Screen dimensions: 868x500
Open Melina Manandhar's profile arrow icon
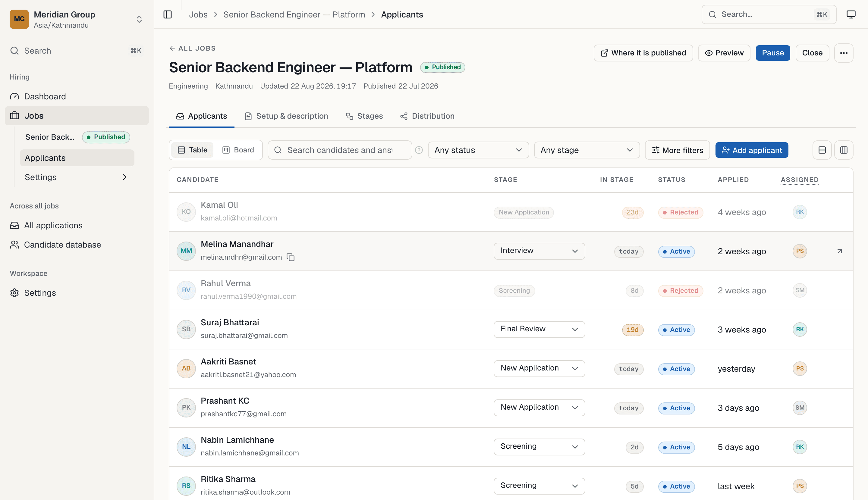(x=839, y=252)
